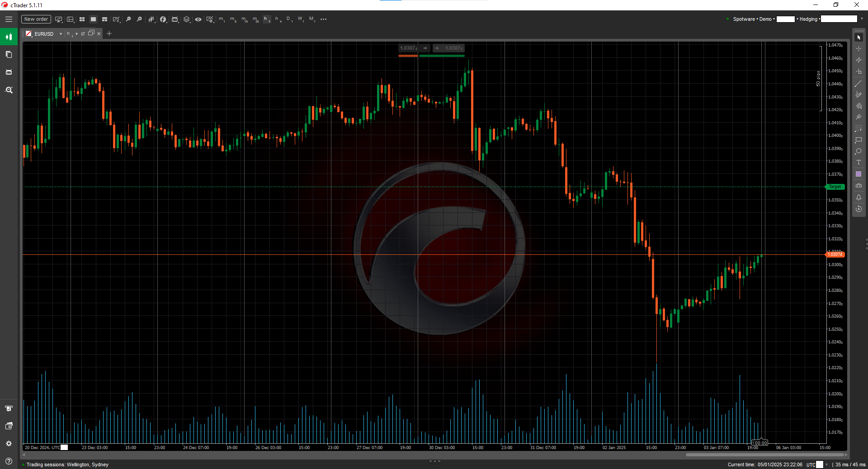Viewport: 868px width, 469px height.
Task: Switch timeframe to W1
Action: [x=301, y=19]
